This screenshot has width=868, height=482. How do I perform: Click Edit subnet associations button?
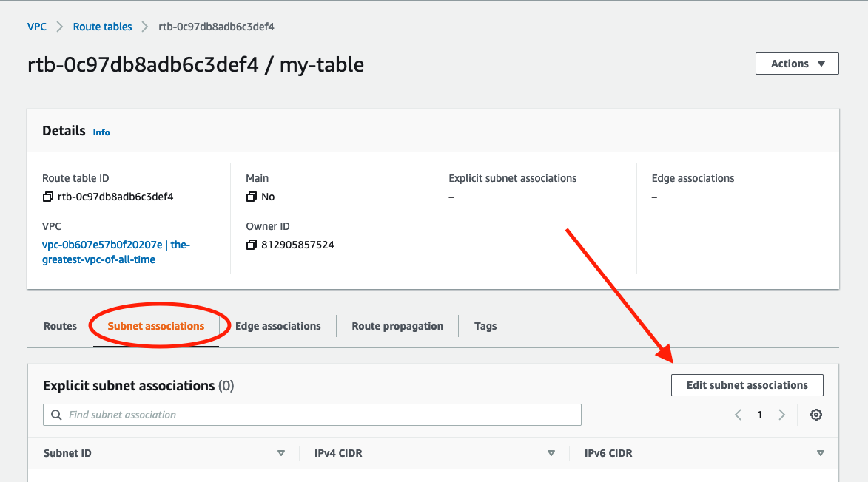click(747, 385)
